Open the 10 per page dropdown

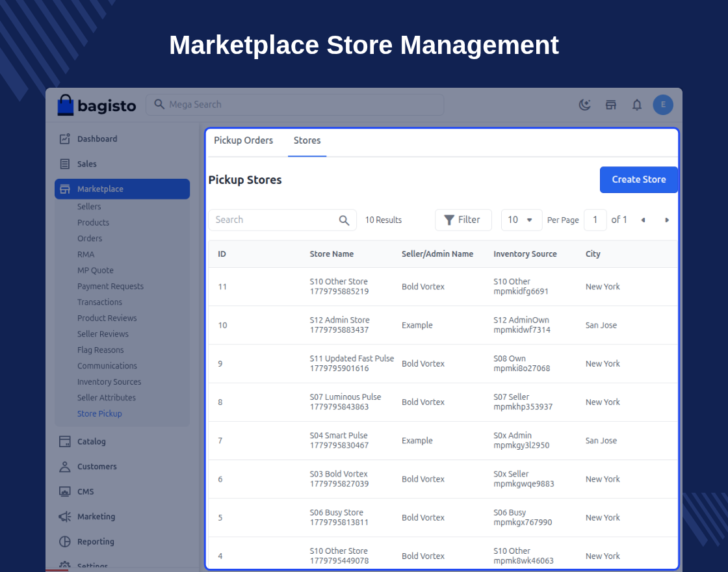click(521, 220)
